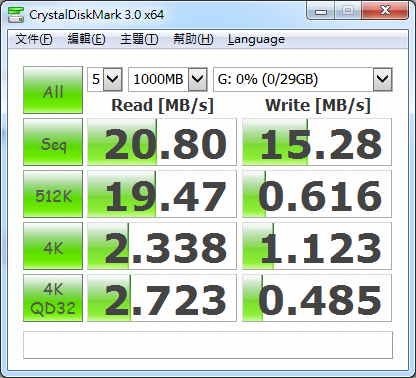Select the 4K read result 2.338
Viewport: 416px width, 378px height.
(162, 246)
